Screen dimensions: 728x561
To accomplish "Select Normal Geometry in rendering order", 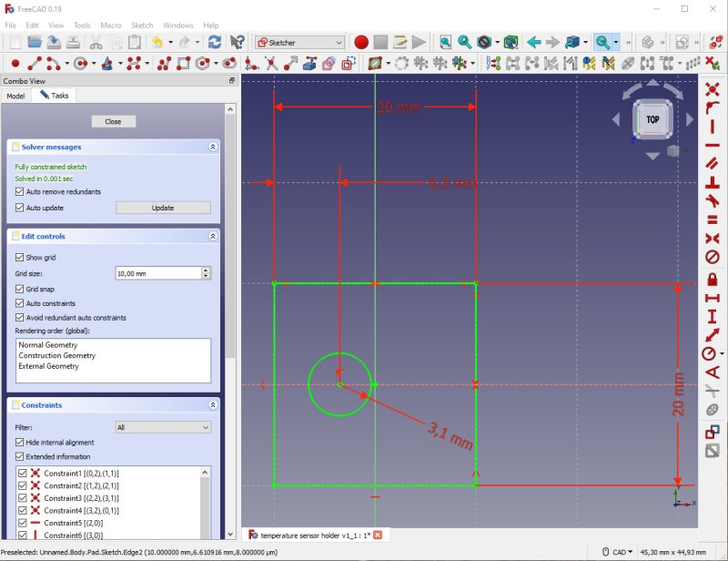I will [48, 345].
